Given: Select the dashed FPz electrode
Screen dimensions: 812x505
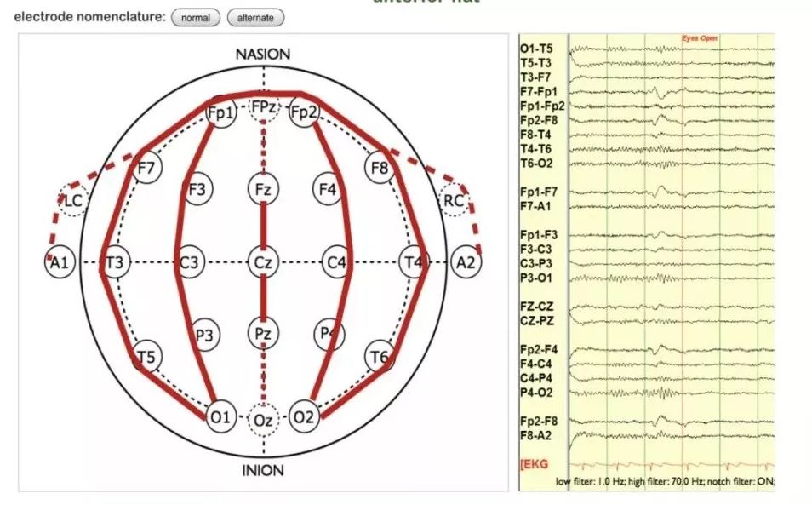Looking at the screenshot, I should tap(264, 108).
